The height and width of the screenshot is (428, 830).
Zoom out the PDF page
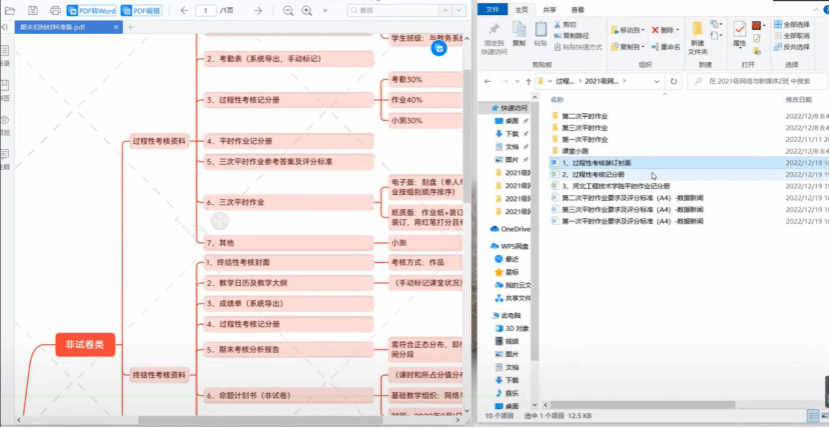click(288, 10)
